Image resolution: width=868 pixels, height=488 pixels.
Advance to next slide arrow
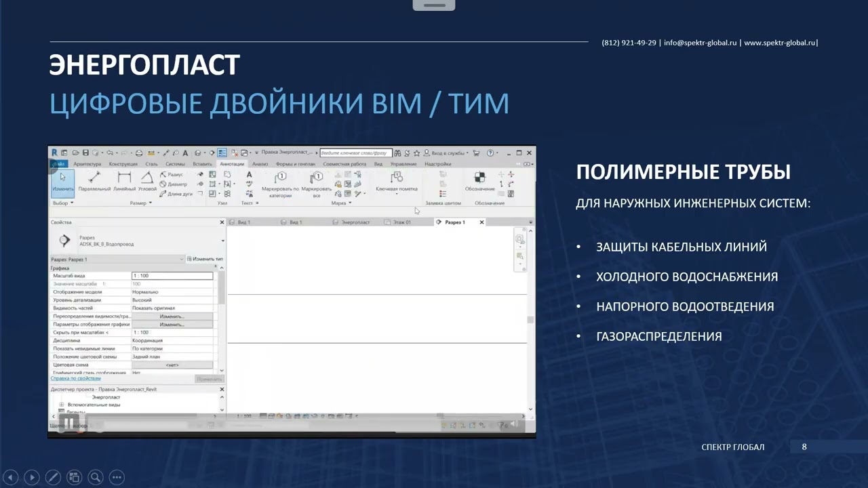(31, 477)
